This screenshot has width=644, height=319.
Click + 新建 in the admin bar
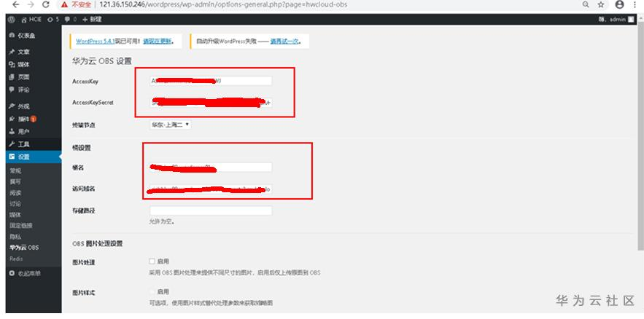pyautogui.click(x=92, y=19)
